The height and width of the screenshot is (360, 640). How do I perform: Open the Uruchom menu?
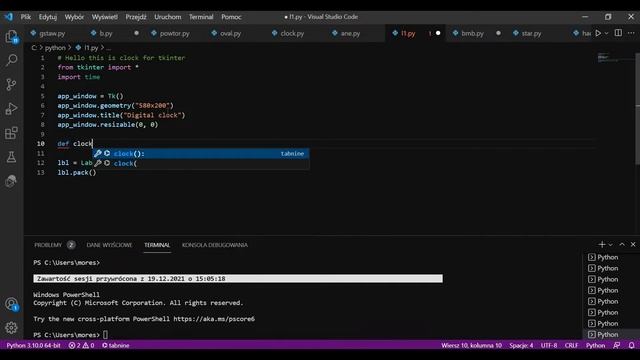[x=168, y=17]
